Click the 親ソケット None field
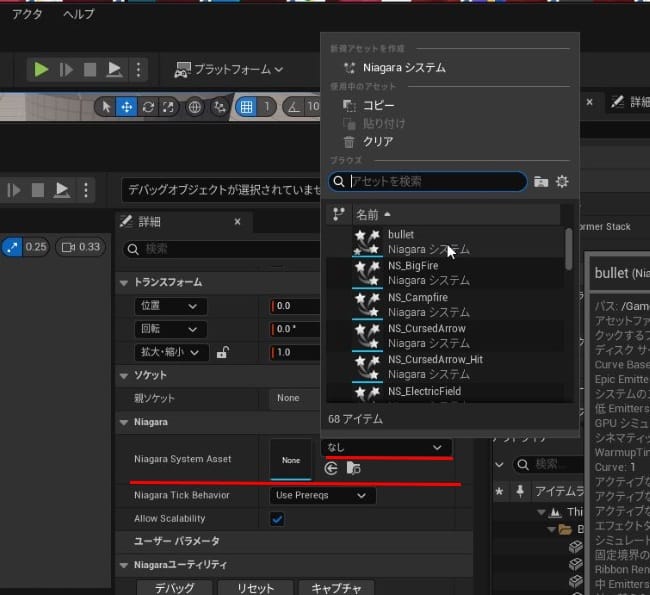This screenshot has height=595, width=650. [x=295, y=398]
